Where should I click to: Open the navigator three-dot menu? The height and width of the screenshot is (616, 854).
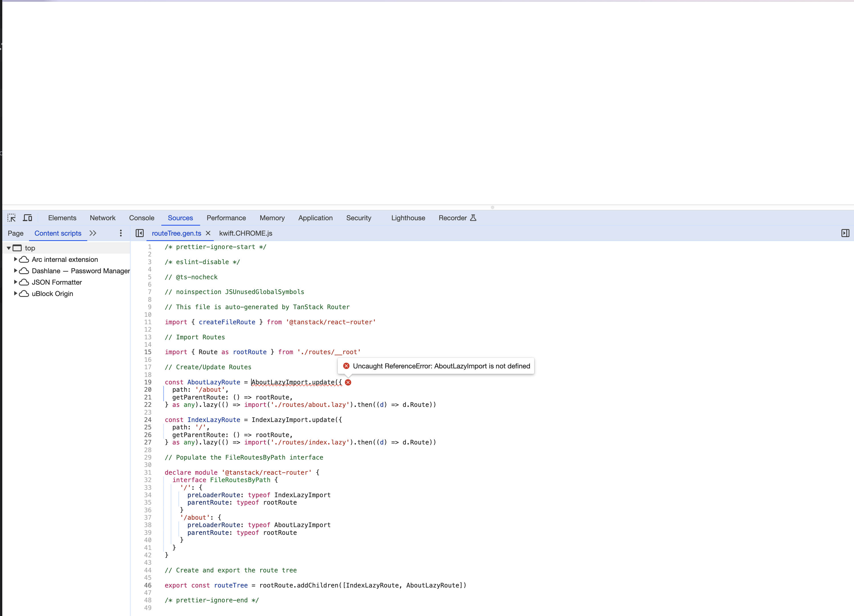(121, 233)
